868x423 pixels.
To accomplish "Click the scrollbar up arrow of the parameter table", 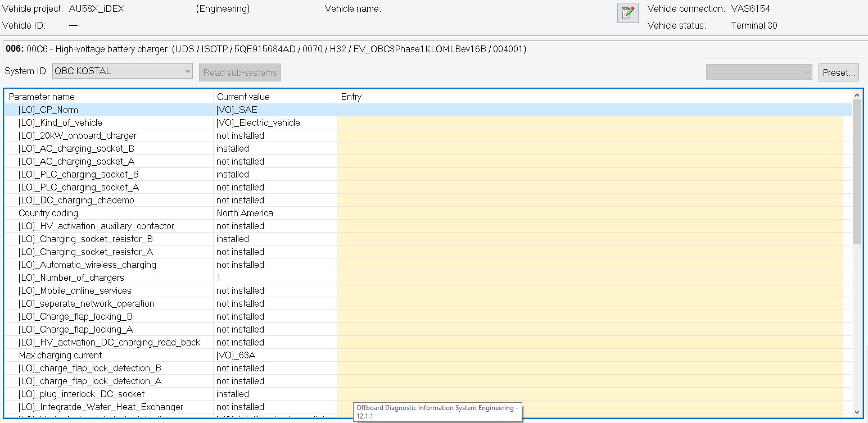I will [857, 95].
